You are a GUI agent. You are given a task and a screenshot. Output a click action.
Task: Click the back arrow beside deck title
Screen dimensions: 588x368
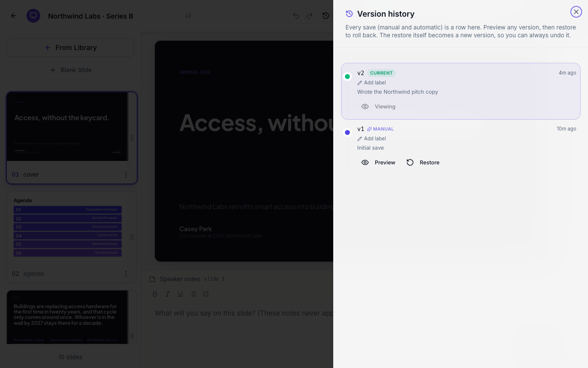(x=14, y=16)
